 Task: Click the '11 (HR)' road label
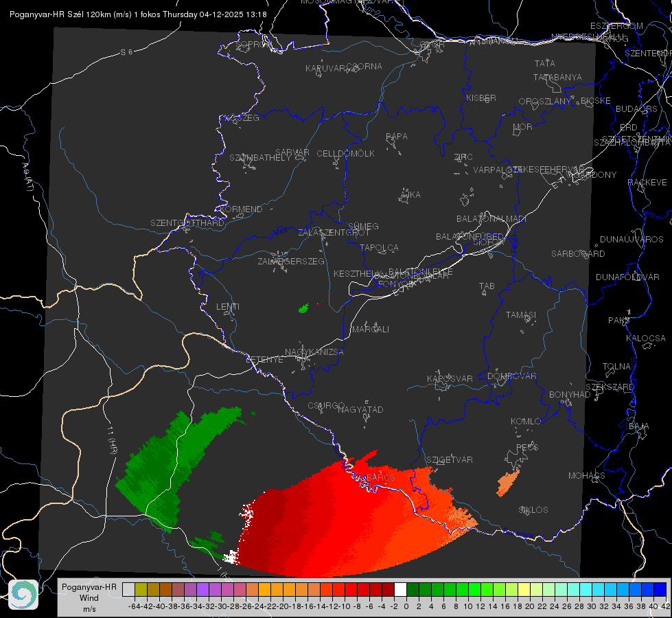[x=112, y=440]
